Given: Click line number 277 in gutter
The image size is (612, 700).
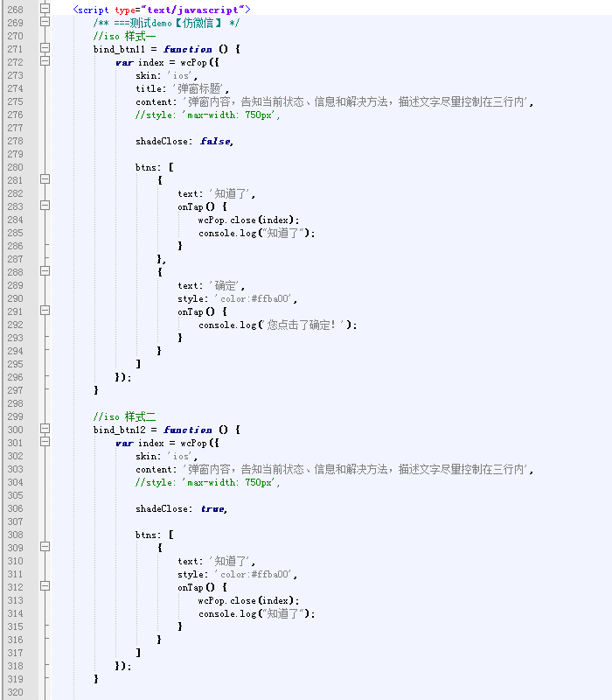Looking at the screenshot, I should click(15, 128).
